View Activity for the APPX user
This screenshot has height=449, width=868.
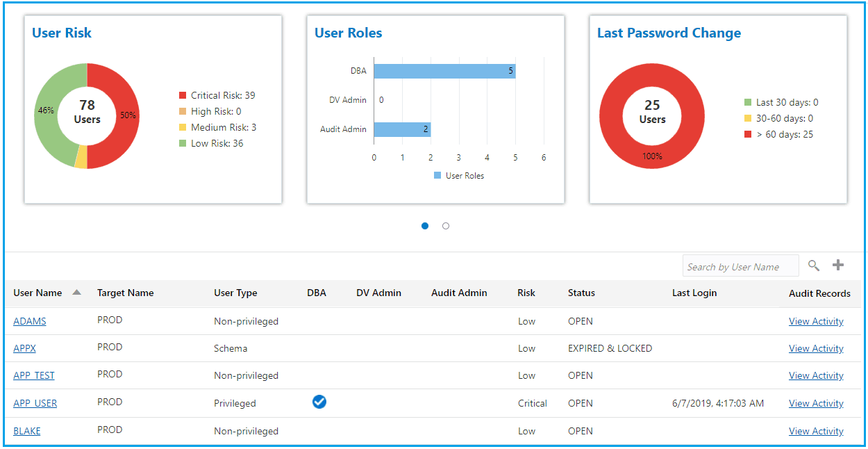(x=816, y=348)
